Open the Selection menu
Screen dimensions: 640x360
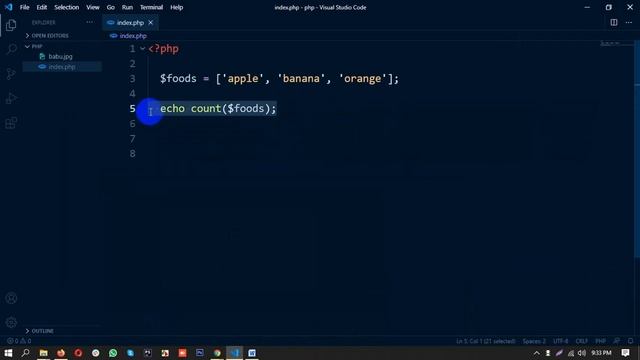pos(67,7)
